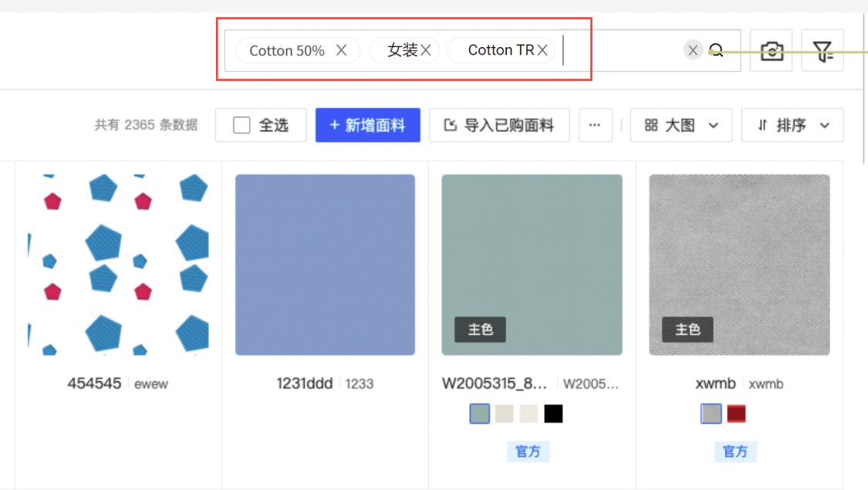868x490 pixels.
Task: Open the pentagon pattern fabric 454545 thumbnail
Action: coord(118,265)
